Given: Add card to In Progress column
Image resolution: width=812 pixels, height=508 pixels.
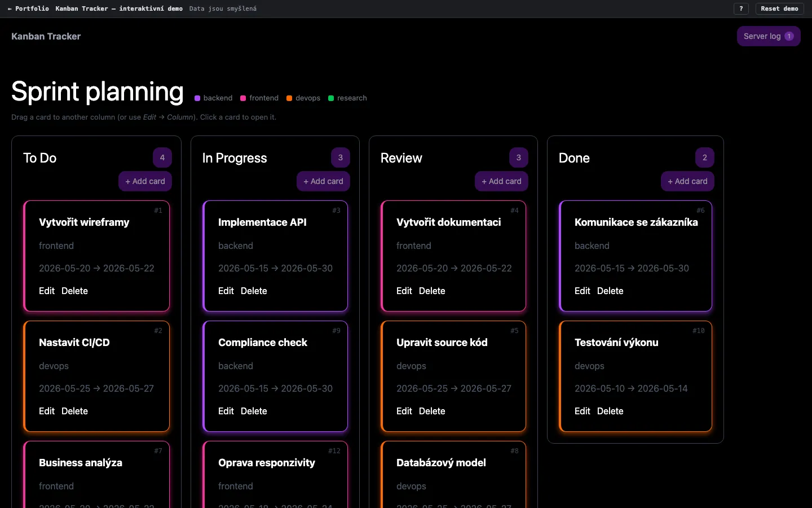Looking at the screenshot, I should coord(323,181).
